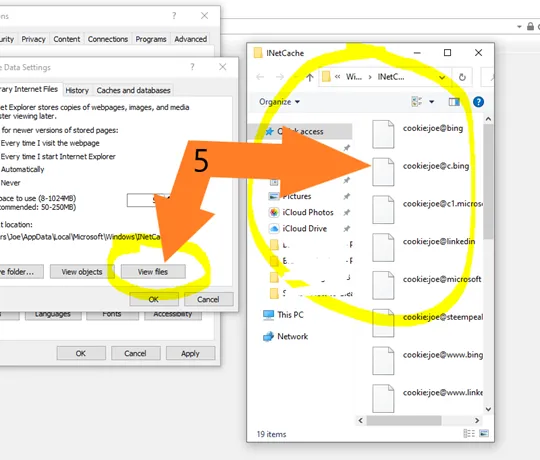Click the iCloud Drive icon in sidebar
This screenshot has width=540, height=460.
pos(274,229)
